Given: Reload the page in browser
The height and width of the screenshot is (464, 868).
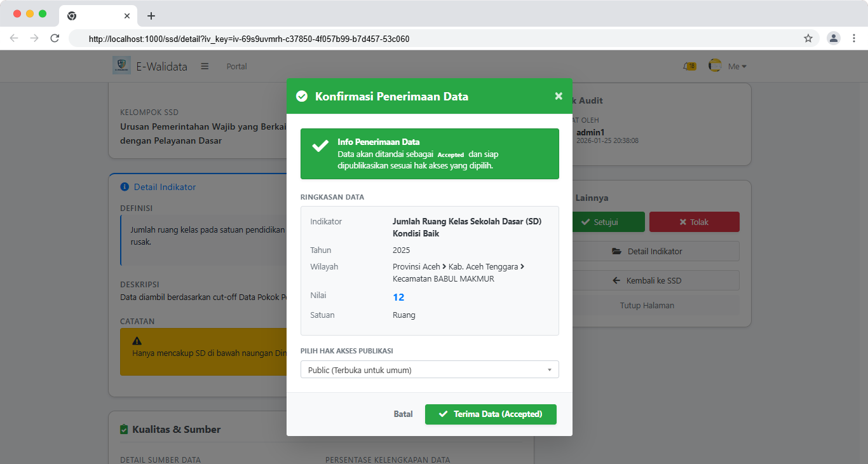Looking at the screenshot, I should (55, 38).
